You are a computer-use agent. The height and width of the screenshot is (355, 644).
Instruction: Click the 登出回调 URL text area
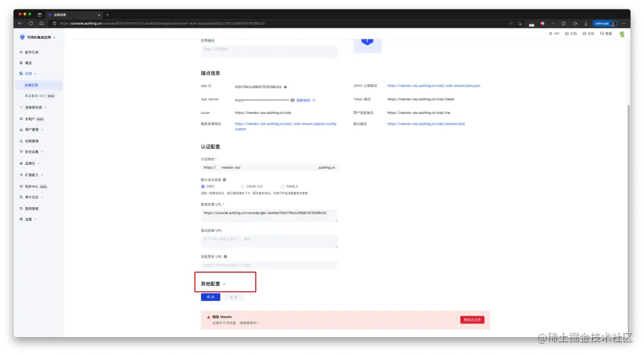click(x=269, y=241)
